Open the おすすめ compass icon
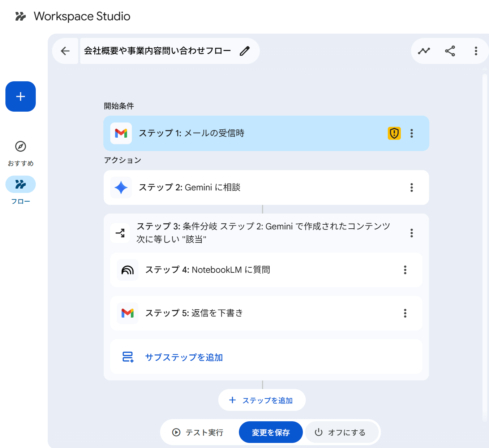489x448 pixels. [x=21, y=146]
